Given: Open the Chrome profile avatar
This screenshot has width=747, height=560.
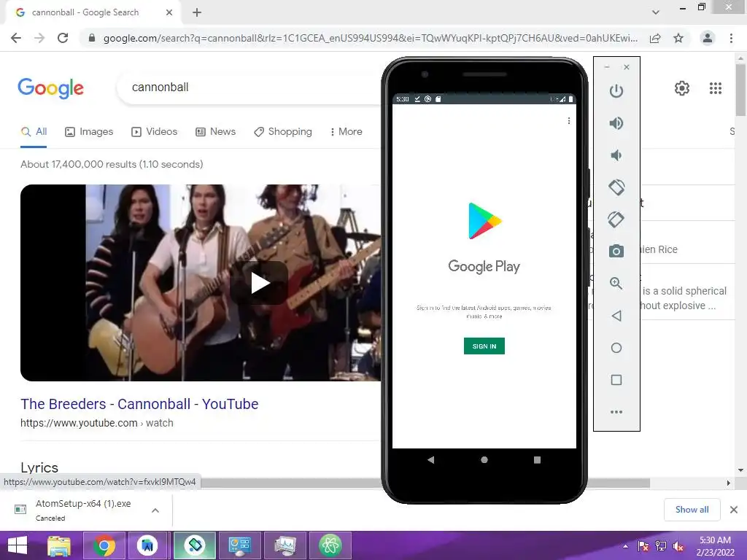Looking at the screenshot, I should pos(707,38).
